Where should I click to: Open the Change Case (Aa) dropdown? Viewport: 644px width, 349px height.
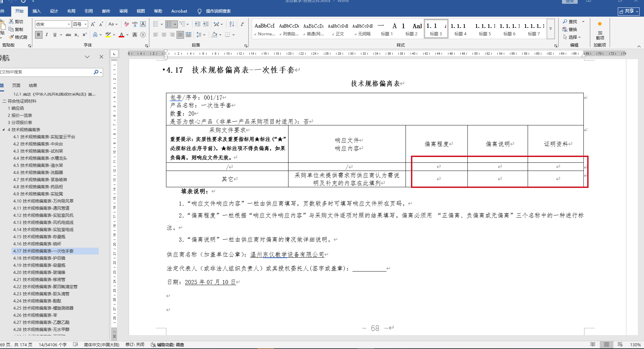tap(113, 24)
